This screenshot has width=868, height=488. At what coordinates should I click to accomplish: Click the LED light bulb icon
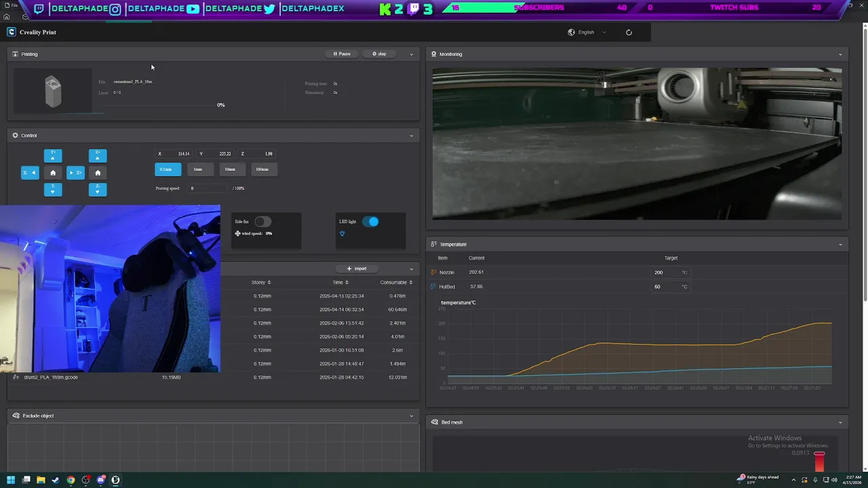click(342, 234)
